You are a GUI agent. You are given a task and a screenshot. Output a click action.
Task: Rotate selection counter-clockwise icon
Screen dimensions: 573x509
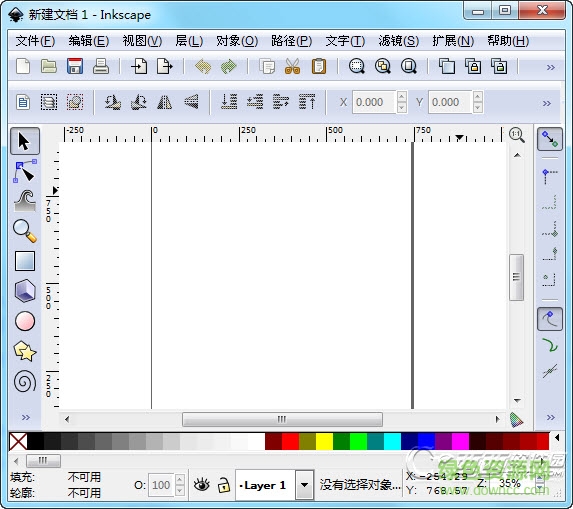point(113,102)
